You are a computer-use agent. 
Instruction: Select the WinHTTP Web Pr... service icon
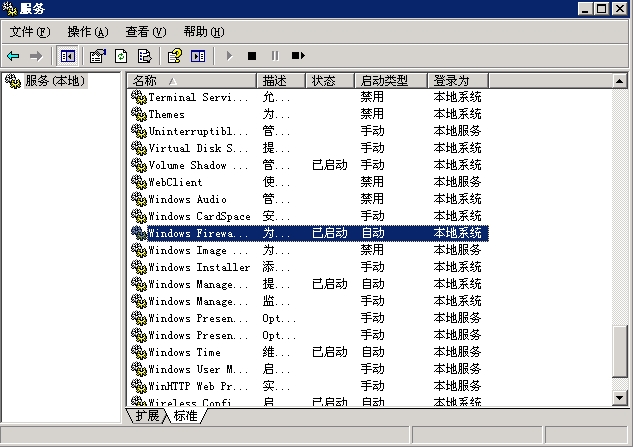point(138,386)
